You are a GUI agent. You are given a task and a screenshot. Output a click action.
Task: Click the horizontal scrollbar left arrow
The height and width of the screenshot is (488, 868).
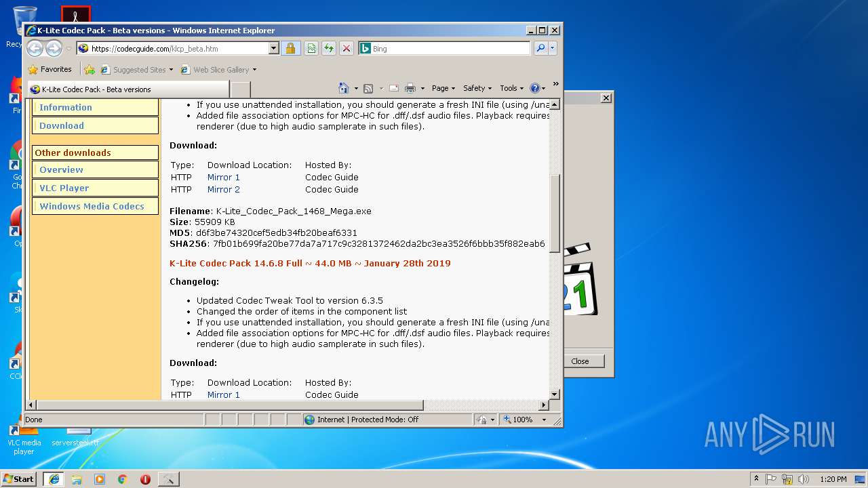click(x=31, y=405)
